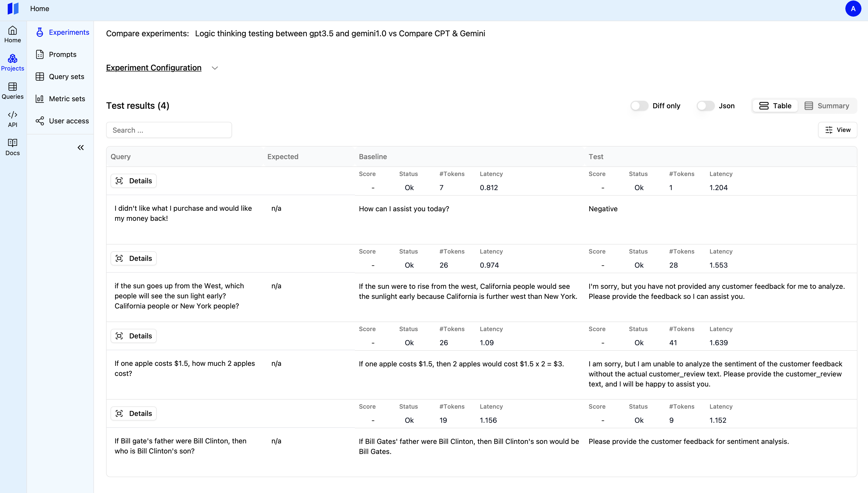Focus the Search input field
The width and height of the screenshot is (868, 493).
169,130
